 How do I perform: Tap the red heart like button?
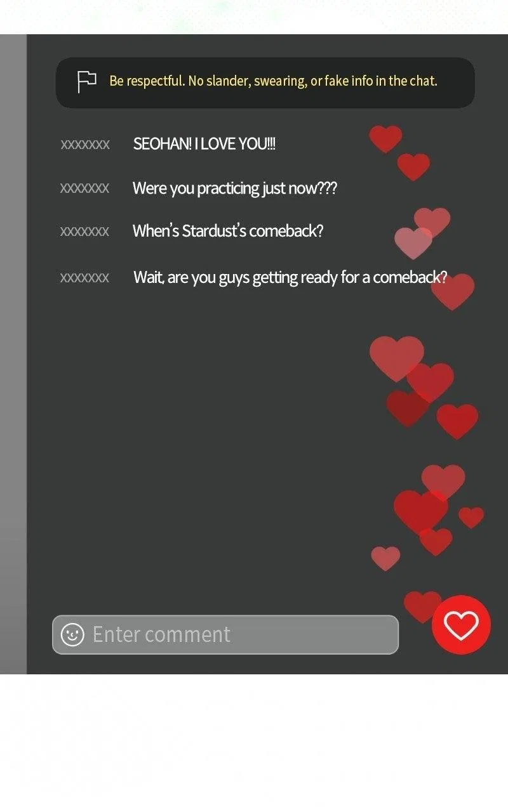461,625
